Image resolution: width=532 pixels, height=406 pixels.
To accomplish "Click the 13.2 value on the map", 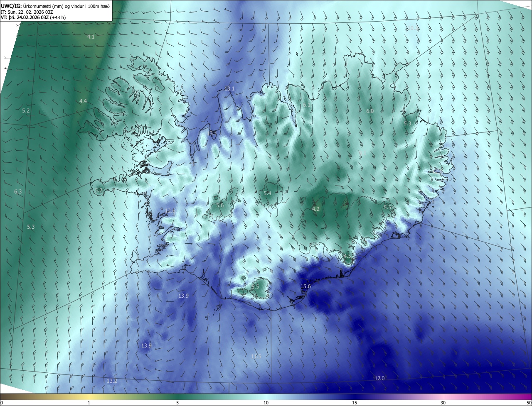I will [x=112, y=381].
